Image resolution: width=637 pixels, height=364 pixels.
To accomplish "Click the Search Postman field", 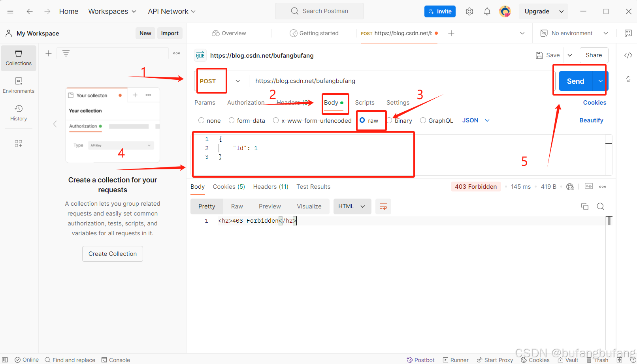I will (x=319, y=11).
